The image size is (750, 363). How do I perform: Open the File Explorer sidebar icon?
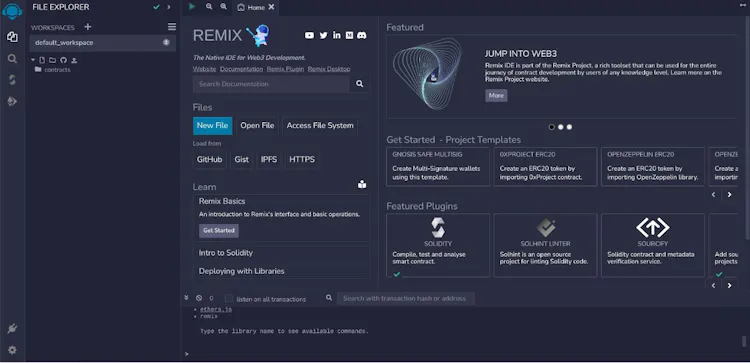[12, 37]
